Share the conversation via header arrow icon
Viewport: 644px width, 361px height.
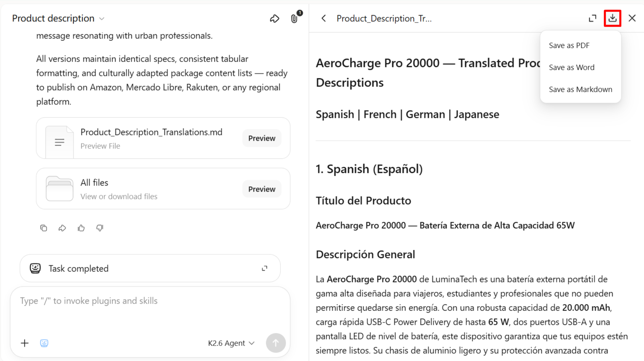tap(274, 19)
